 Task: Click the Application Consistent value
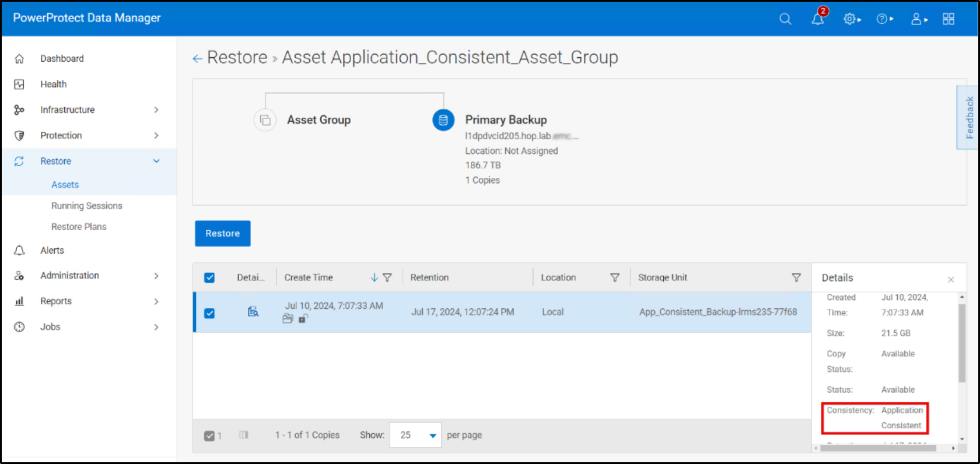(x=902, y=418)
